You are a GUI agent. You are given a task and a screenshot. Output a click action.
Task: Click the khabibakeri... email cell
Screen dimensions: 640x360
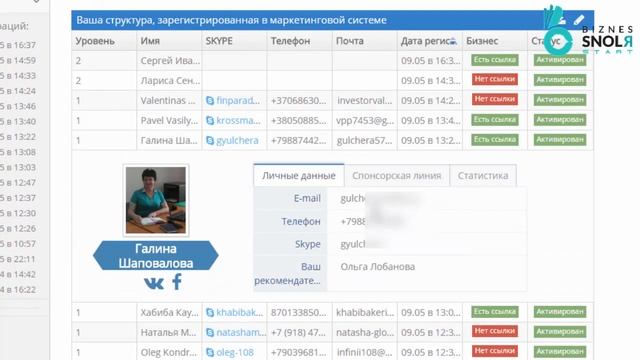(364, 313)
